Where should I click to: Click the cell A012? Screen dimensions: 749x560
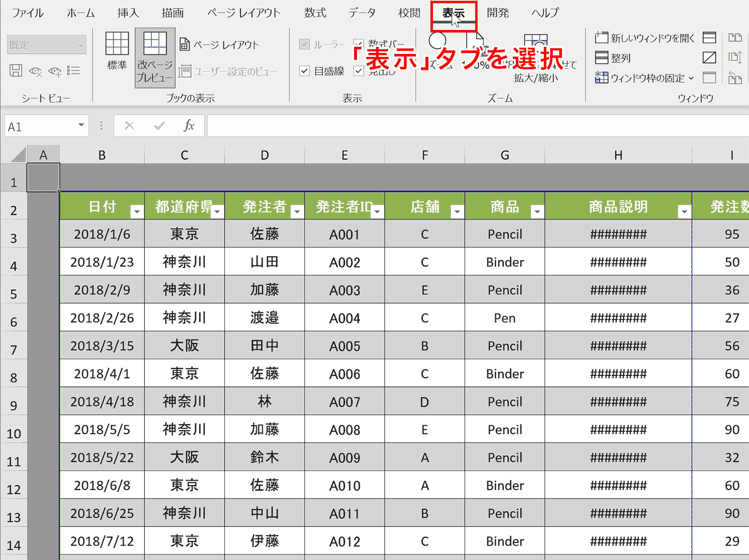tap(345, 541)
